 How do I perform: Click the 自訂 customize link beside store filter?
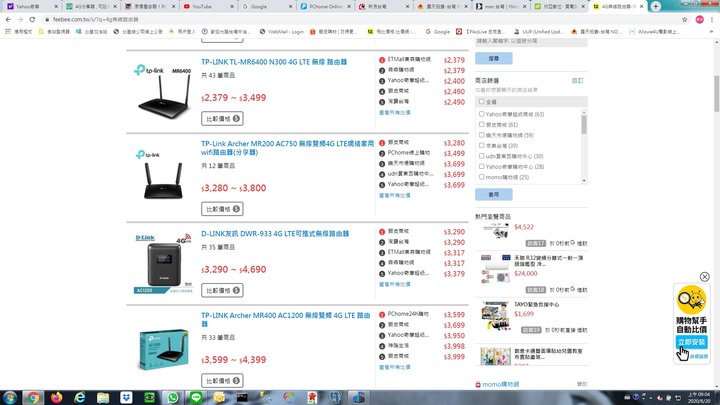pos(577,80)
